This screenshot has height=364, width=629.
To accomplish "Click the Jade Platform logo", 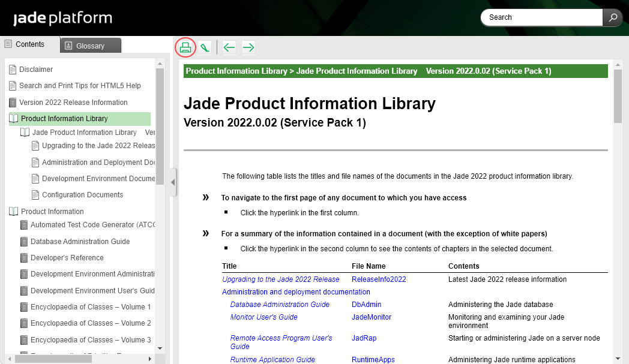I will 62,18.
